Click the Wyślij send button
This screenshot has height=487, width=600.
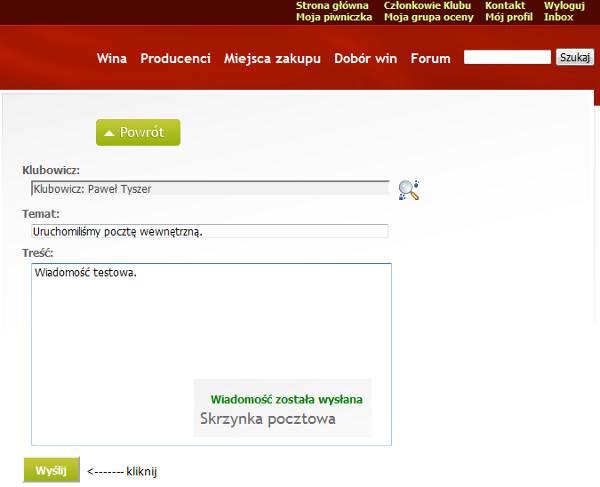51,470
